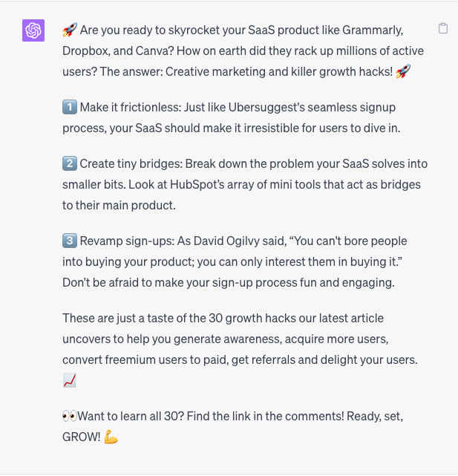
Task: Click the copy-to-clipboard icon
Action: click(443, 28)
